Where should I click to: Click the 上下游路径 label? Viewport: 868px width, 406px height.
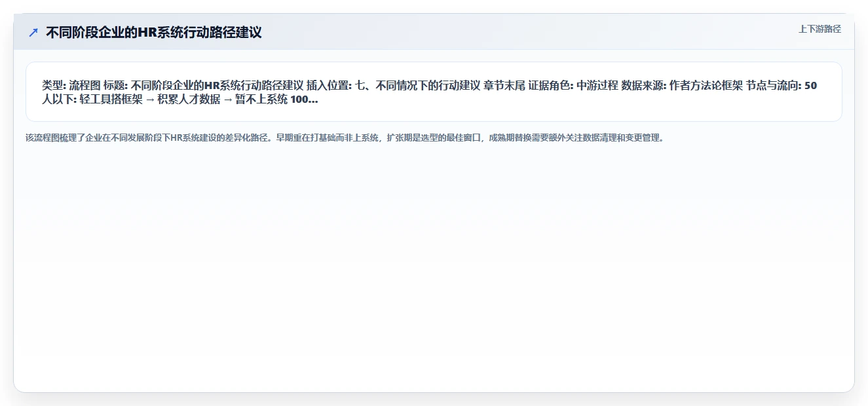pyautogui.click(x=820, y=29)
